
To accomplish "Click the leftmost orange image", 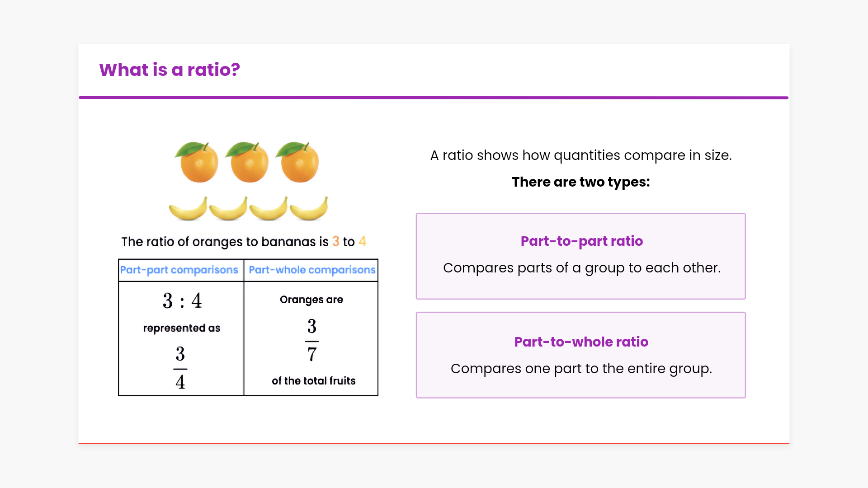I will coord(197,163).
